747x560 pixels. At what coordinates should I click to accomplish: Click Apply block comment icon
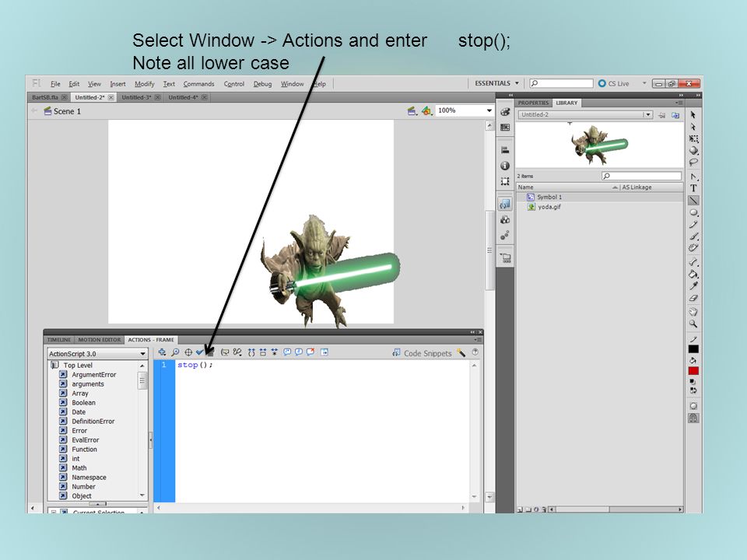click(287, 352)
